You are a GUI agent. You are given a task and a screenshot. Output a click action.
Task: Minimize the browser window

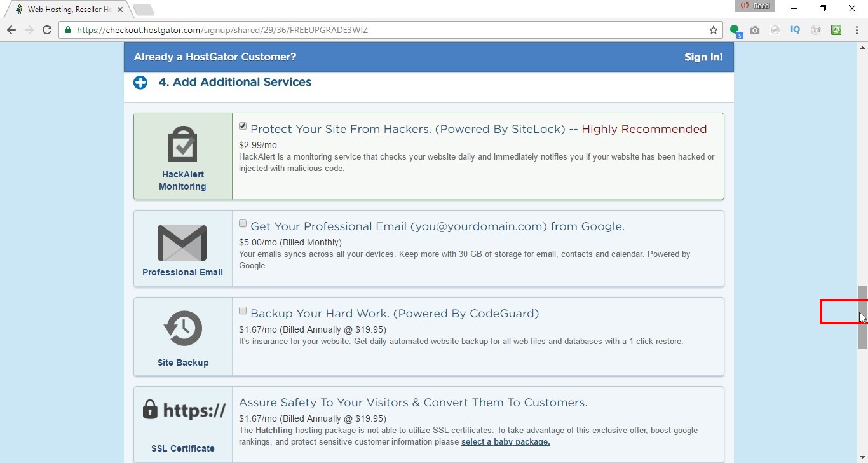(x=795, y=9)
